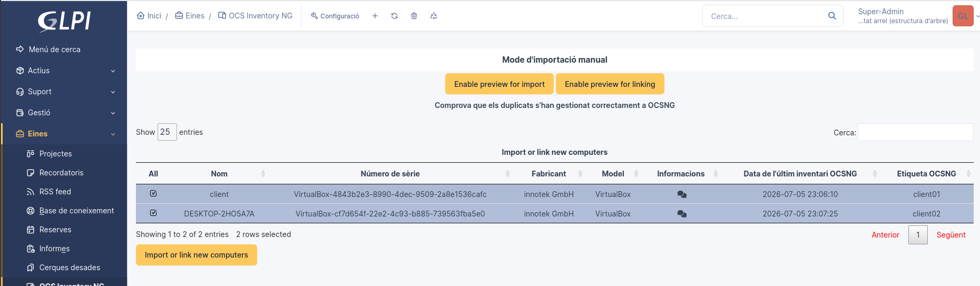The image size is (980, 286).
Task: Click the GLPI logo
Action: tap(64, 21)
